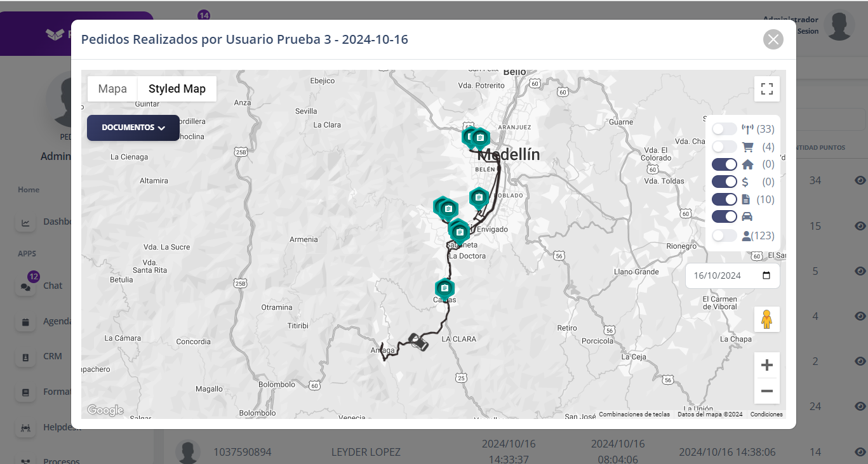The height and width of the screenshot is (464, 868).
Task: Click the LEYDER LOPEZ name cell
Action: click(366, 452)
